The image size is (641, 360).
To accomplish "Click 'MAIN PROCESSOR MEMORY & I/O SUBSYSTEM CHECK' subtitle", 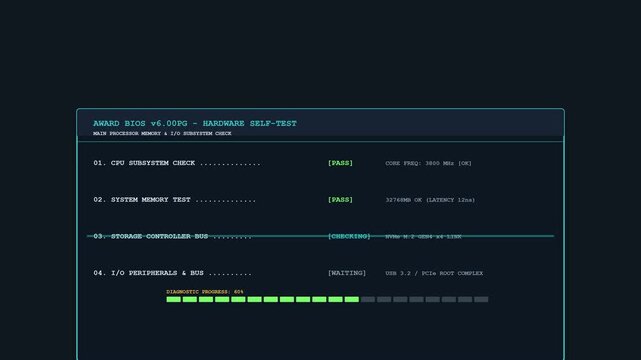I will coord(162,134).
